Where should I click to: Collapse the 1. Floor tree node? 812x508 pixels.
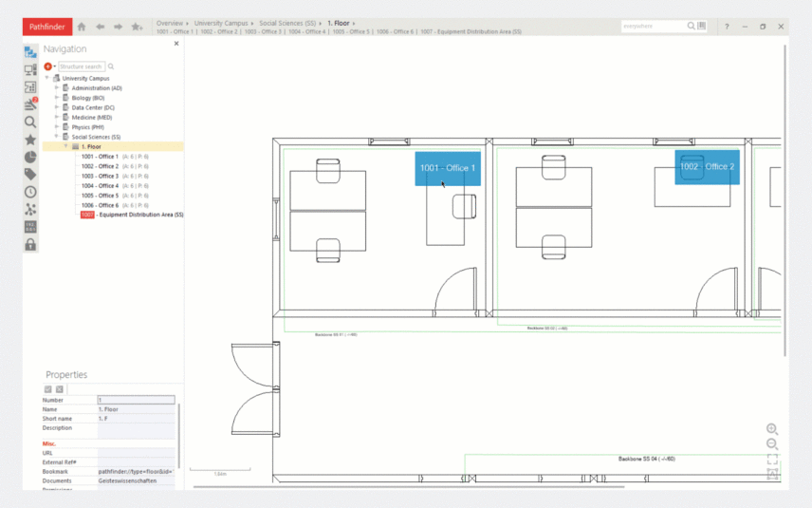click(65, 146)
